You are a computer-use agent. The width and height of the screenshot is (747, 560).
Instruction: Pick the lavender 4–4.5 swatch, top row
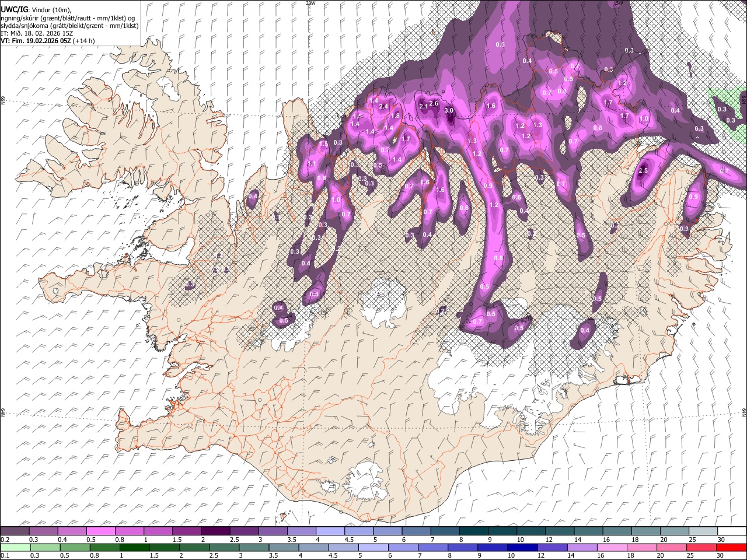330,531
